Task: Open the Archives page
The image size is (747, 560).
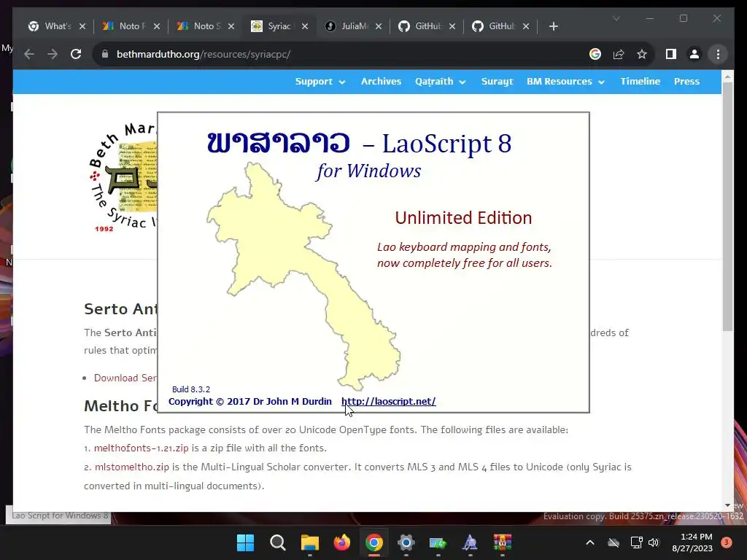Action: pos(381,82)
